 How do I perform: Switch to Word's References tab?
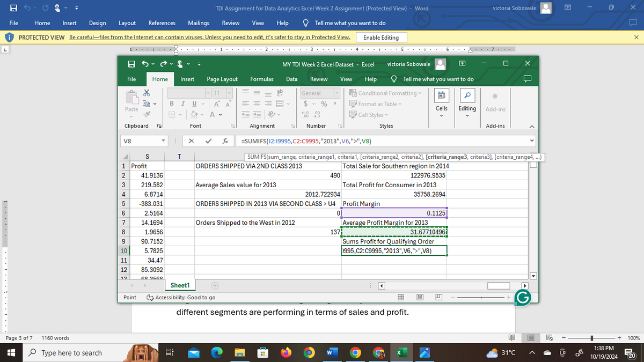click(162, 23)
